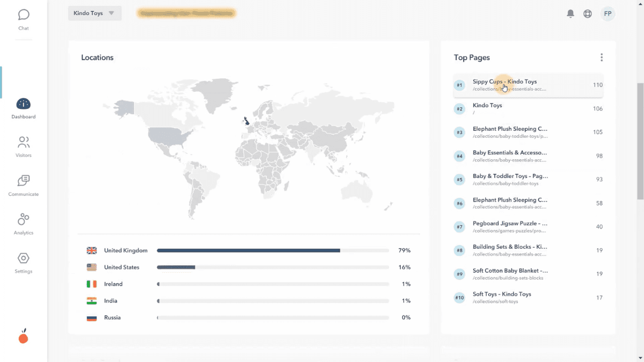Click the #2 rank badge
The image size is (644, 362).
pyautogui.click(x=459, y=109)
